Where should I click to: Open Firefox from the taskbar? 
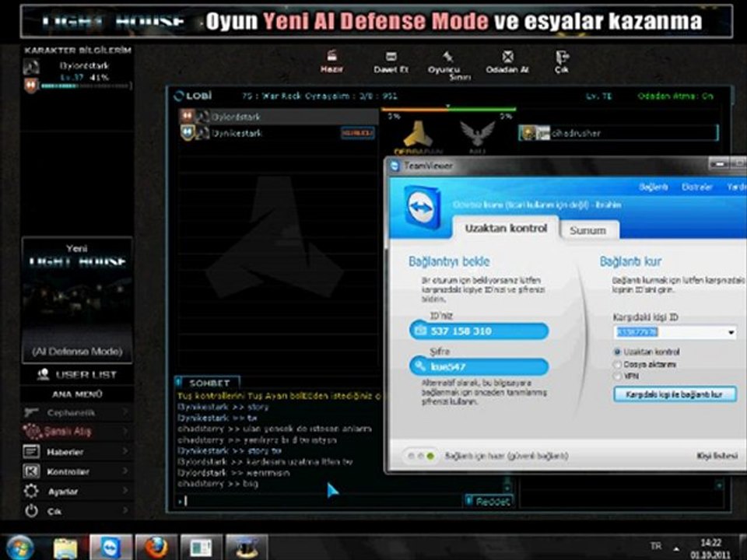tap(156, 547)
